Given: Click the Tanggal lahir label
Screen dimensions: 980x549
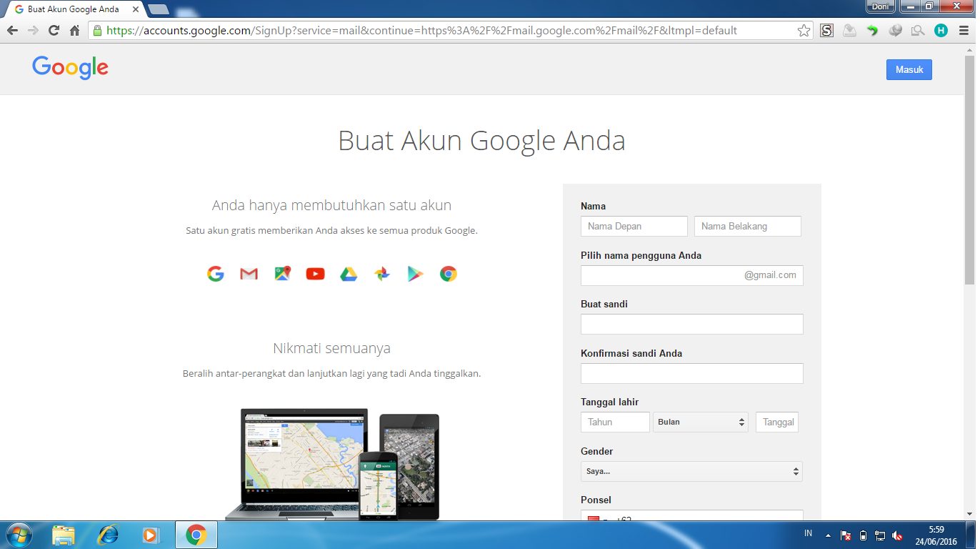Looking at the screenshot, I should [609, 402].
